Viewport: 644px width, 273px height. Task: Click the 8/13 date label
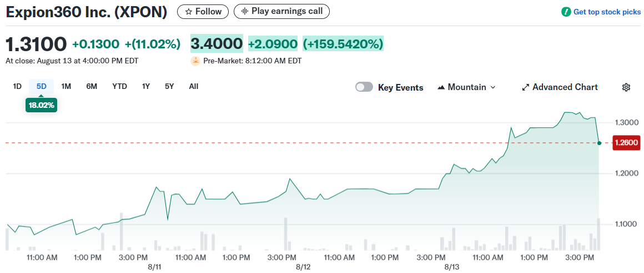[x=452, y=267]
